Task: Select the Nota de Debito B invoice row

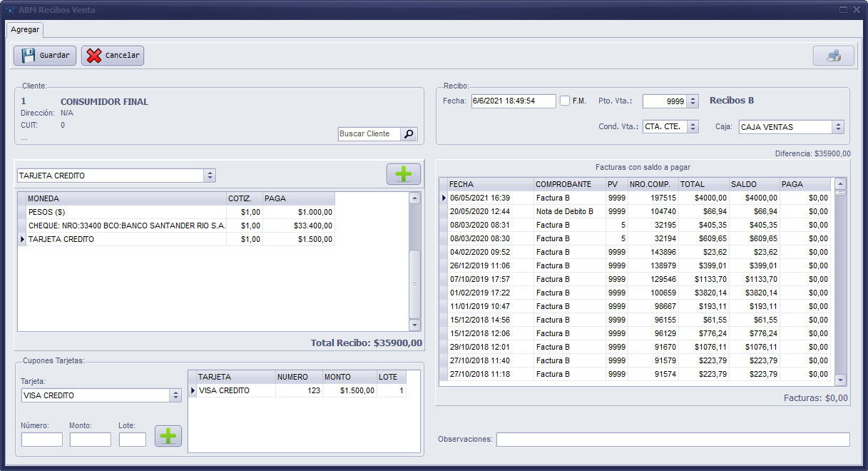Action: pyautogui.click(x=564, y=211)
